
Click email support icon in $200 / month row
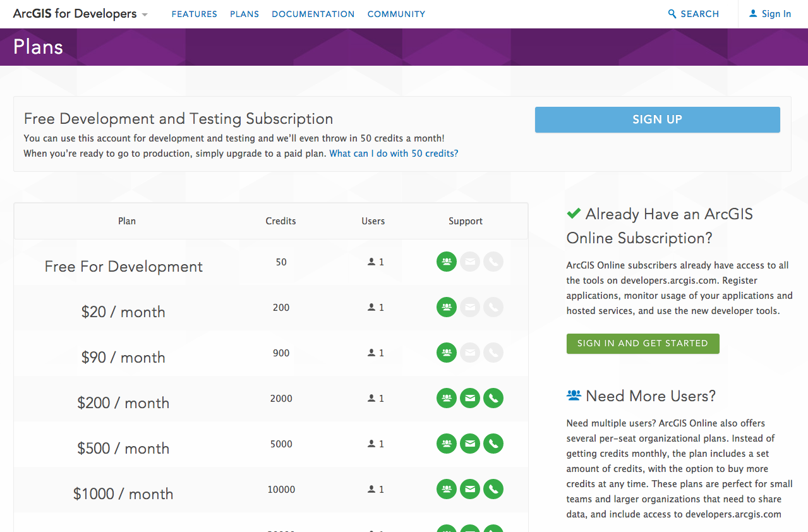coord(470,398)
